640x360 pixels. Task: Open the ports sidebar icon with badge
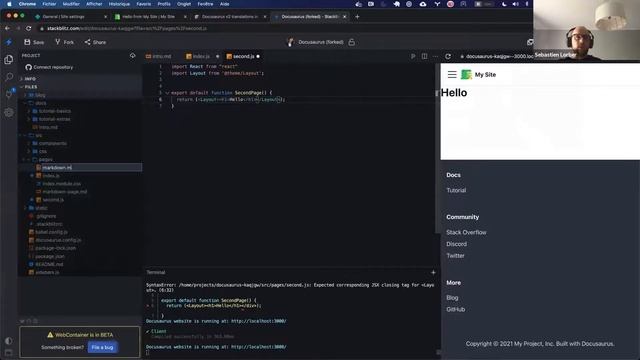[x=9, y=94]
